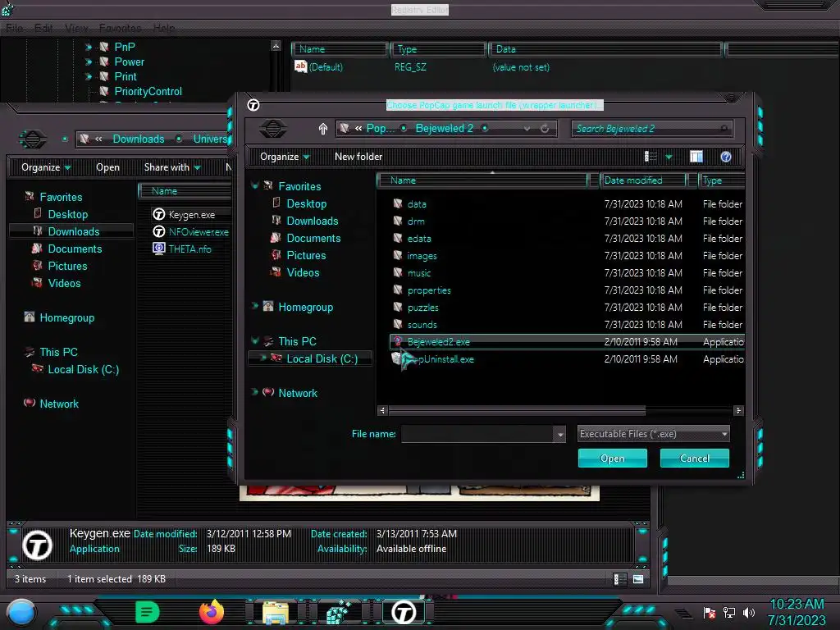Collapse Favorites in dialog sidebar
The height and width of the screenshot is (630, 840).
coord(255,186)
